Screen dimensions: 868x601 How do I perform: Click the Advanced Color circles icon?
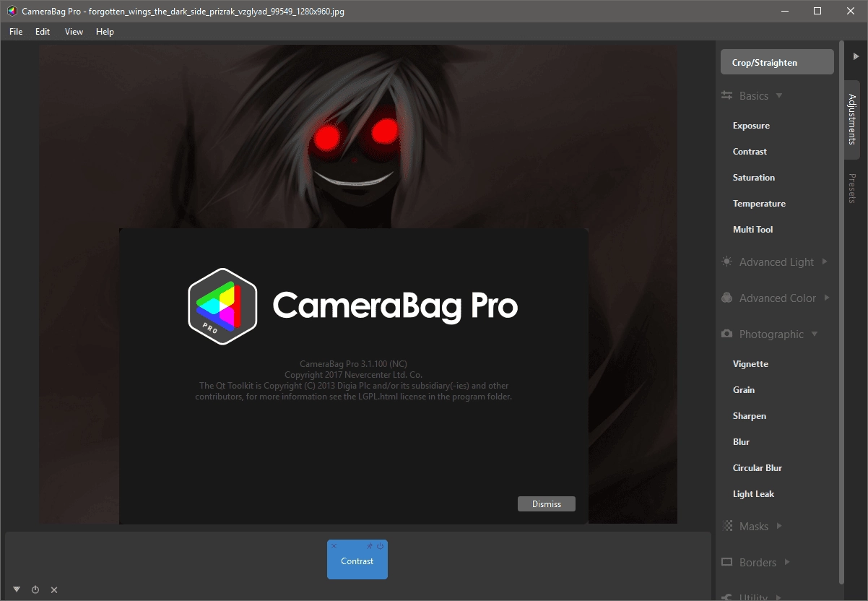(x=727, y=298)
